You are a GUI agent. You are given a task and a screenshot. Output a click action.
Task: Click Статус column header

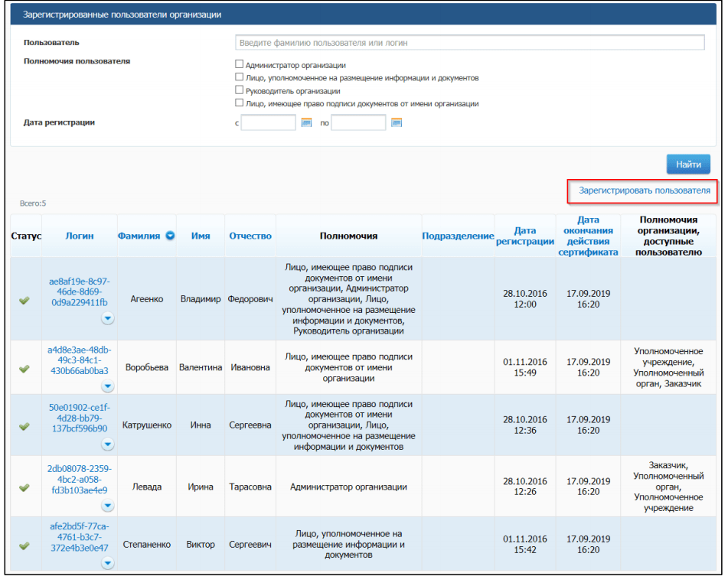coord(26,236)
